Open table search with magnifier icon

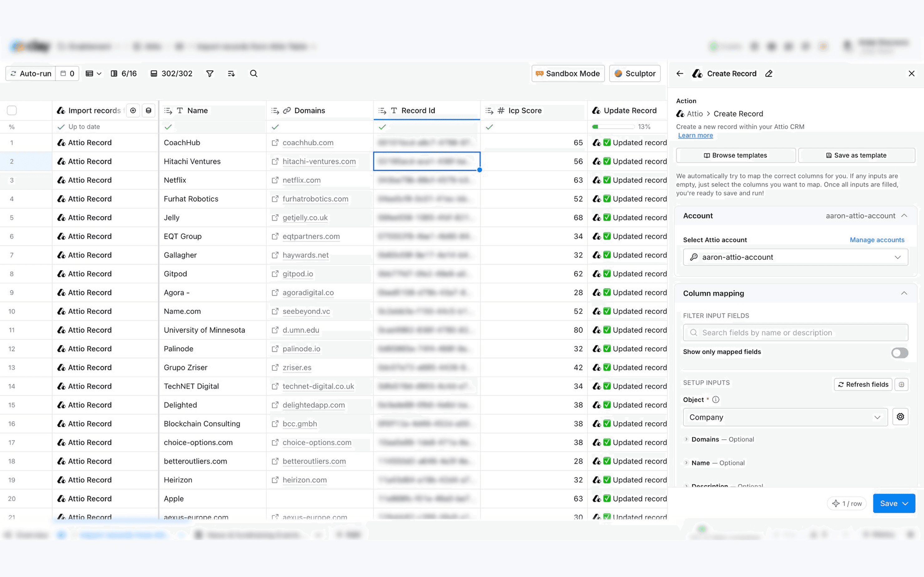pos(254,74)
